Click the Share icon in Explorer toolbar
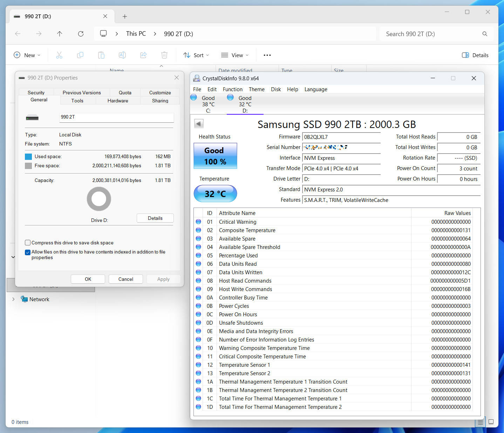 (x=143, y=55)
